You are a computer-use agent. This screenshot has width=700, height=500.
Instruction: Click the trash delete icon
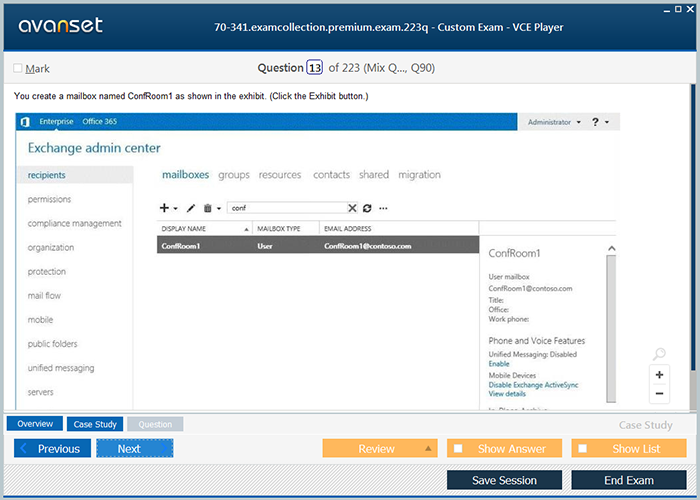point(207,208)
